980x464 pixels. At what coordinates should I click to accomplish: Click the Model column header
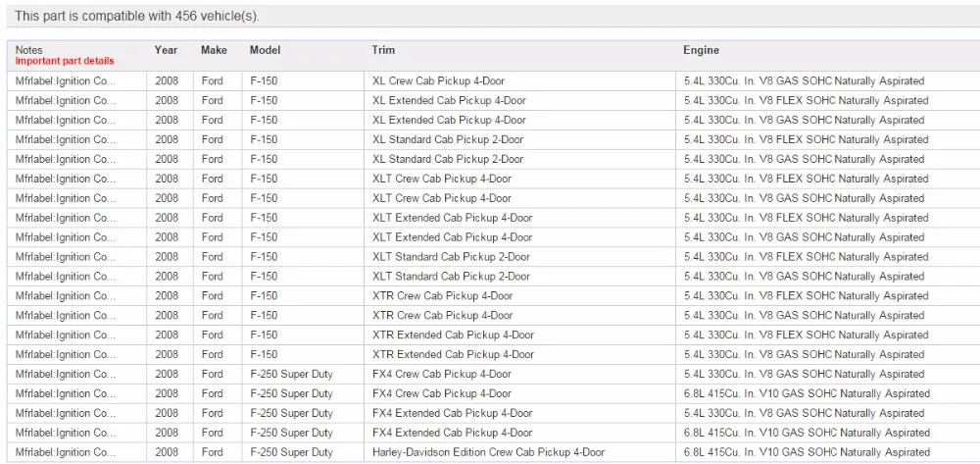click(x=265, y=50)
